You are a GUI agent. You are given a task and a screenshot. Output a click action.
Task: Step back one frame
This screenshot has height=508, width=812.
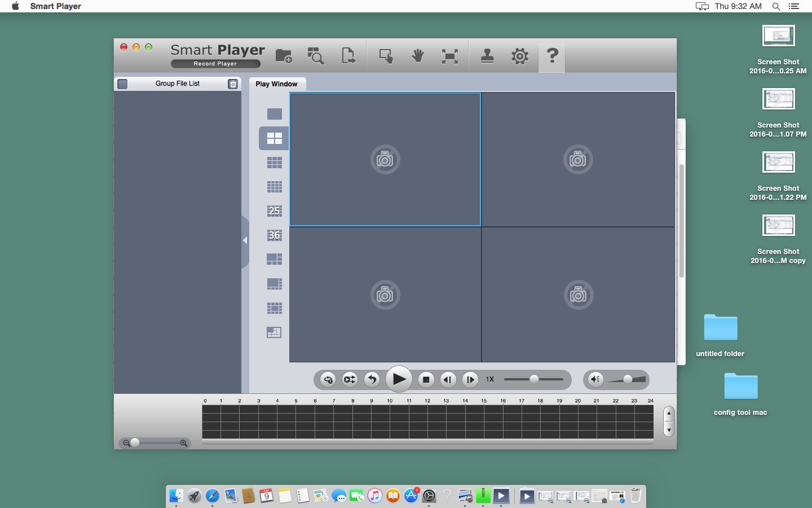448,380
